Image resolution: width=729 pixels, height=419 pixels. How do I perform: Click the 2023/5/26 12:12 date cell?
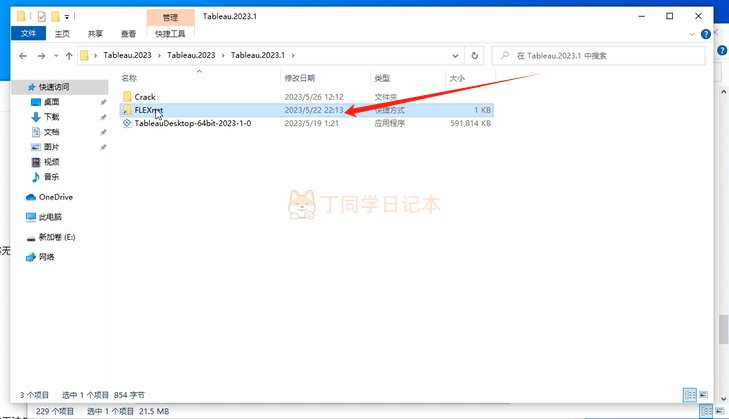click(314, 97)
